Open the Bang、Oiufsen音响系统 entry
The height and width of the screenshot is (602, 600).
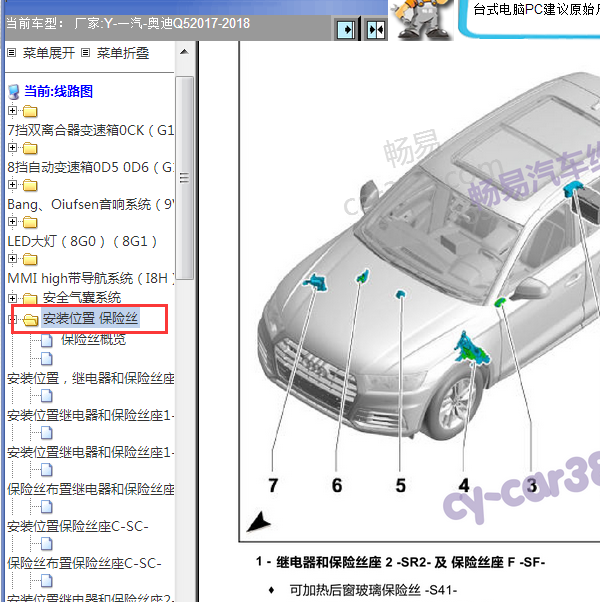click(91, 204)
